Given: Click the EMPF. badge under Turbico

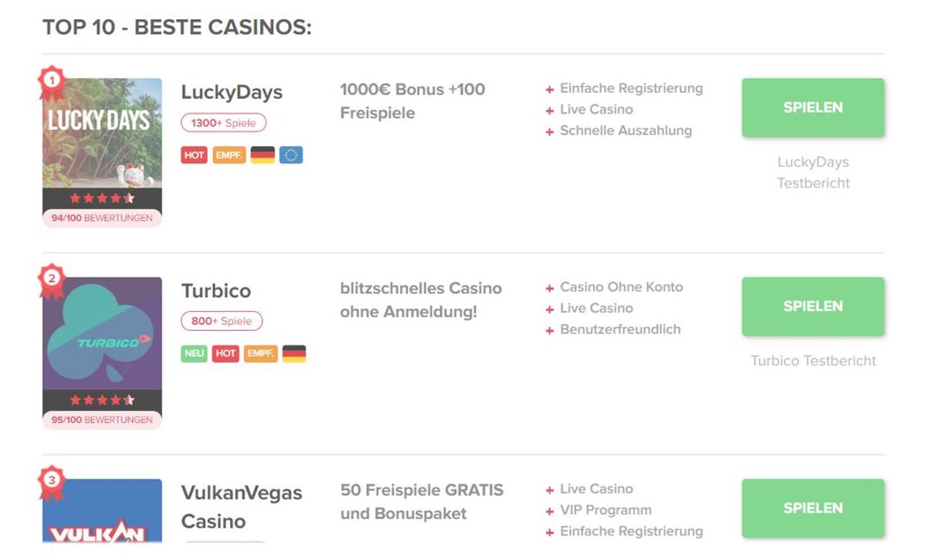Looking at the screenshot, I should point(261,353).
